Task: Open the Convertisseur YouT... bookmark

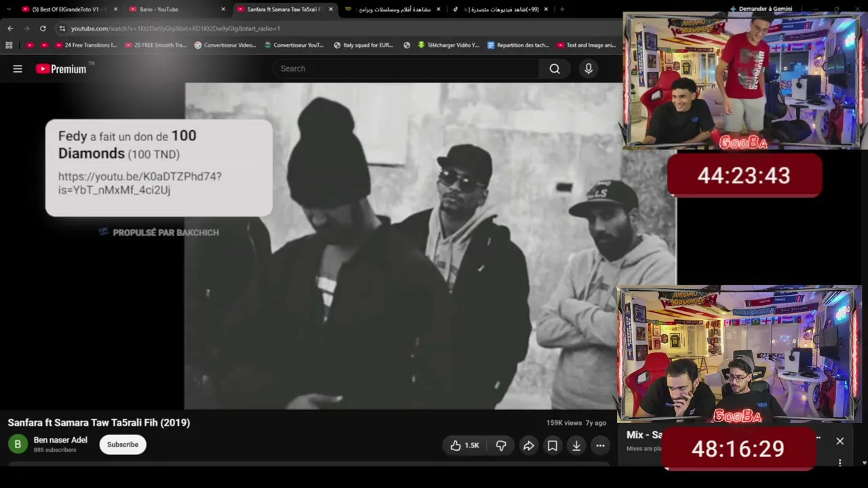Action: (294, 45)
